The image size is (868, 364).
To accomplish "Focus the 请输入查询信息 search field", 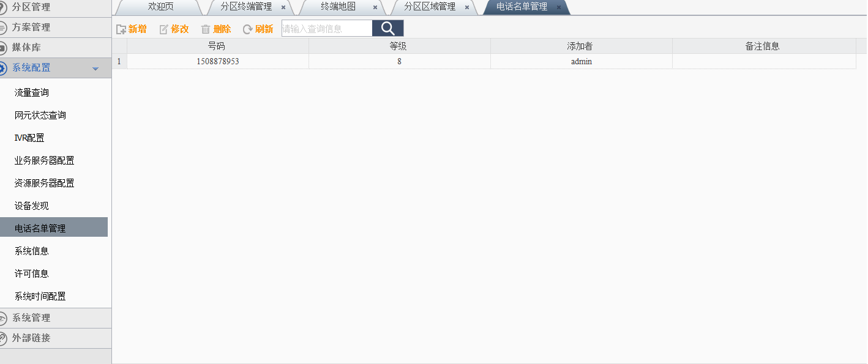I will [x=327, y=28].
